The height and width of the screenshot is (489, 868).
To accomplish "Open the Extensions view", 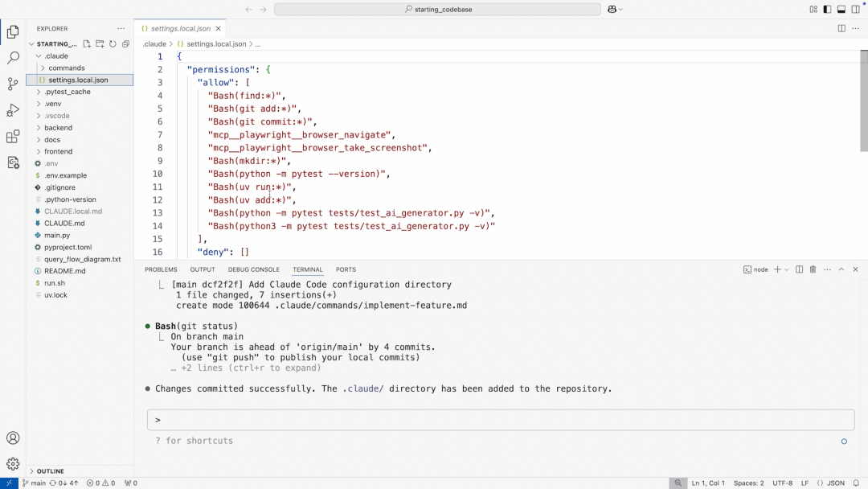I will pos(13,136).
